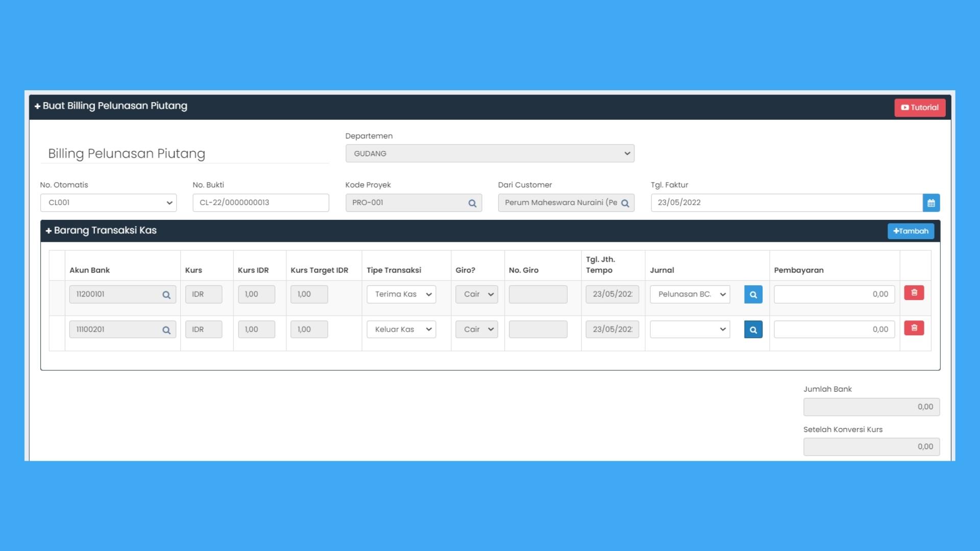This screenshot has width=980, height=551.
Task: Click Pembayaran field in 11200101 row
Action: coord(835,294)
